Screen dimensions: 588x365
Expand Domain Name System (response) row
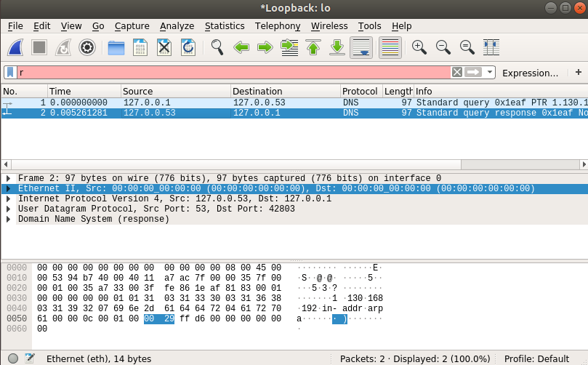click(8, 219)
